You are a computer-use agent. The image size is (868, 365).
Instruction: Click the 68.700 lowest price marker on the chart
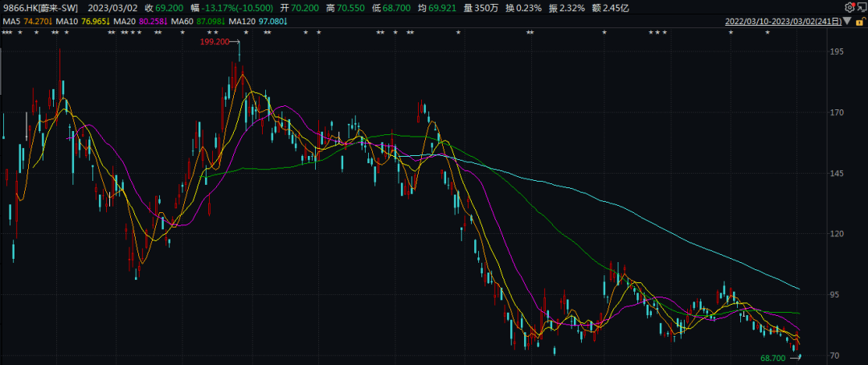[773, 359]
